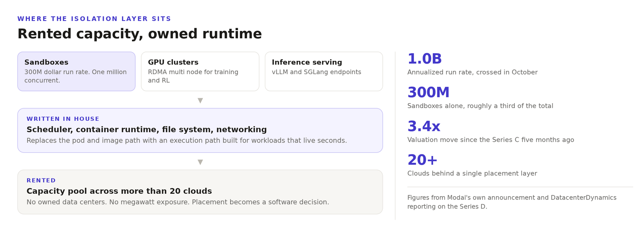Select the Written in House panel

click(200, 130)
